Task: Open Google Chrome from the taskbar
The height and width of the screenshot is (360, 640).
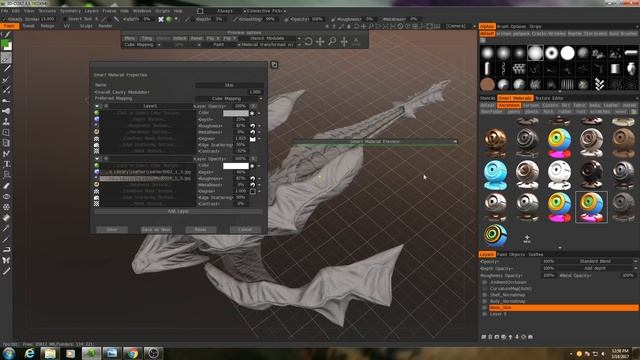Action: (132, 353)
